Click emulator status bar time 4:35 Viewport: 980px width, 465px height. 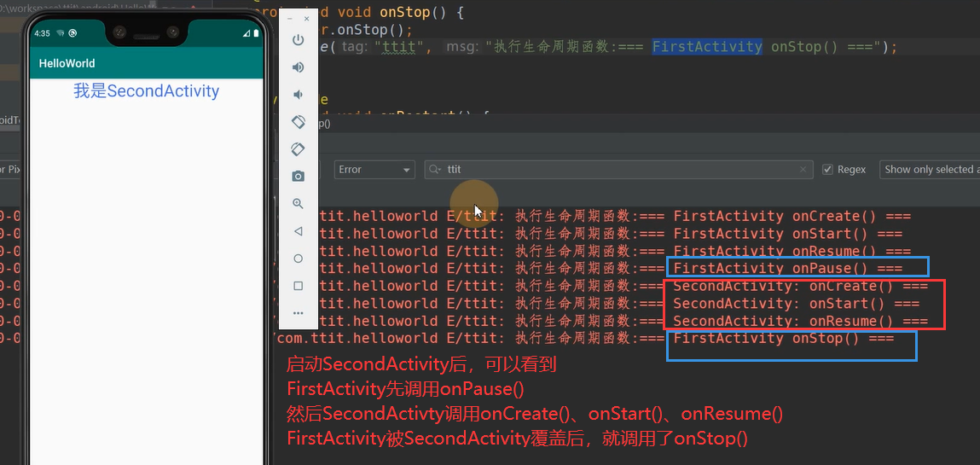(43, 33)
